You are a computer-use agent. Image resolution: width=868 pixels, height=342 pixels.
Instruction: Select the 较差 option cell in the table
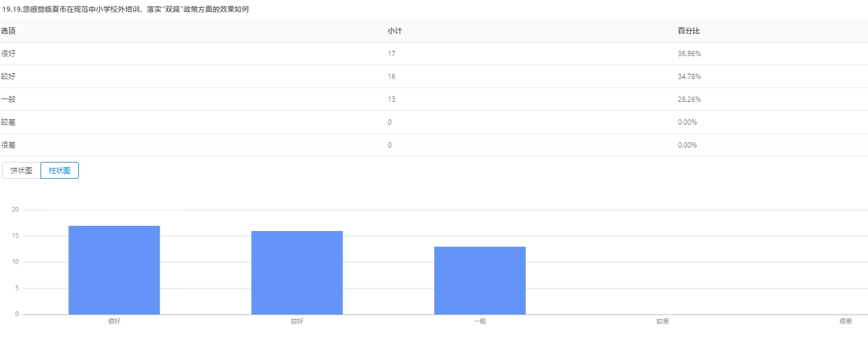(x=8, y=122)
